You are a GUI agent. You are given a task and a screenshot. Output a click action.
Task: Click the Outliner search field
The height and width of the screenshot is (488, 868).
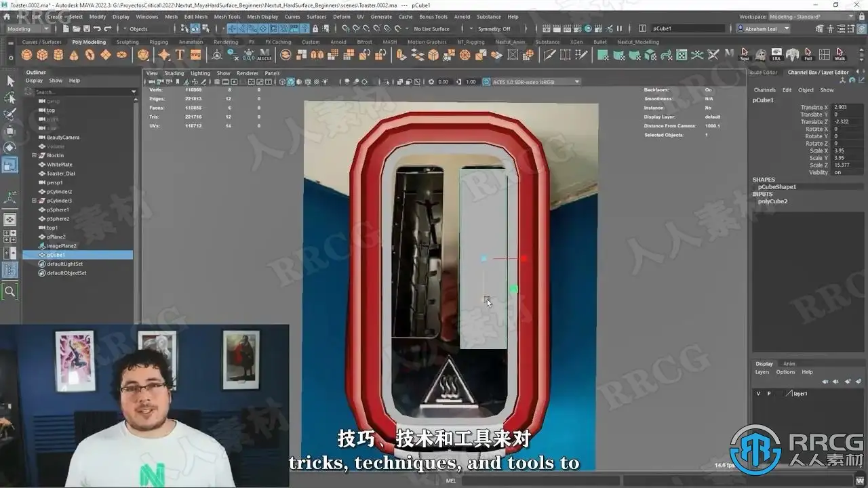(83, 91)
